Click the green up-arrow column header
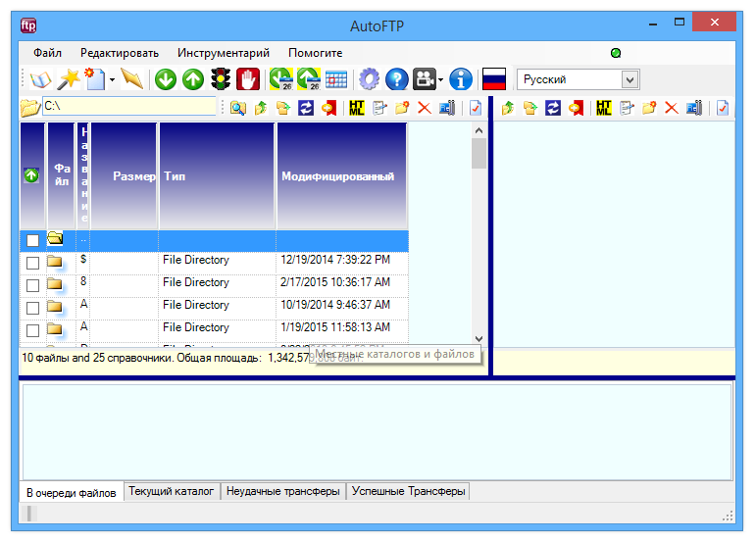The image size is (756, 542). (32, 175)
